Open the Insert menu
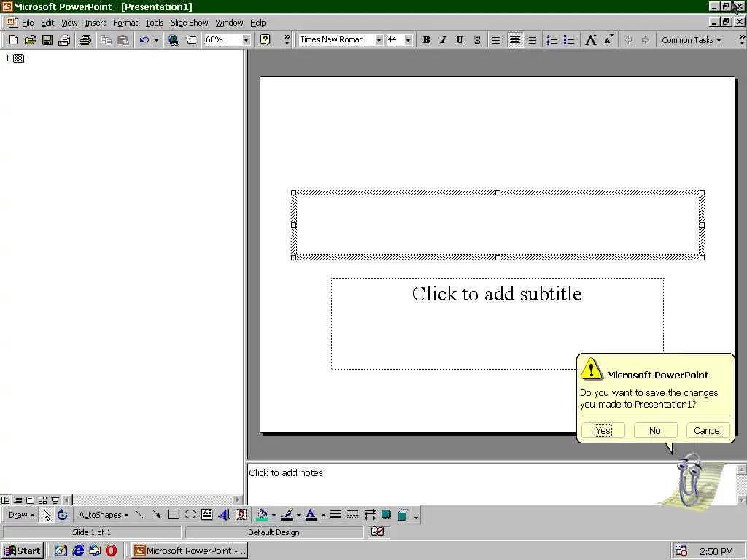The height and width of the screenshot is (560, 747). coord(96,23)
